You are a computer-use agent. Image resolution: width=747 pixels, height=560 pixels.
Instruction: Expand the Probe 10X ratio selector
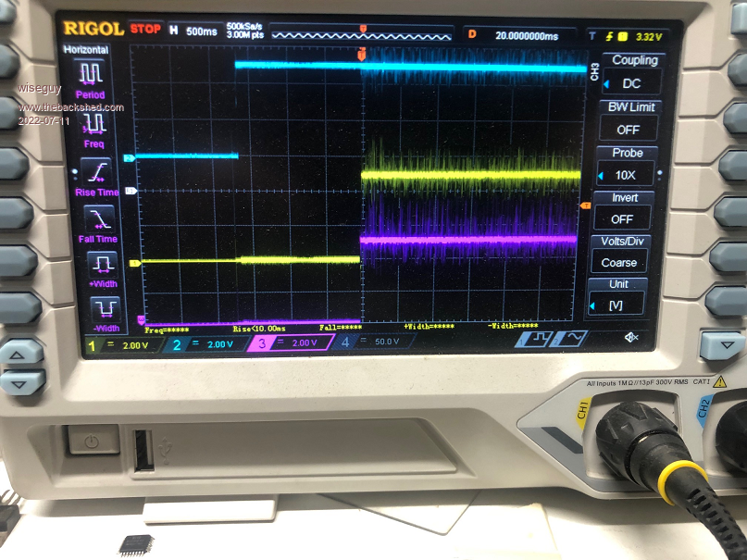(x=626, y=175)
